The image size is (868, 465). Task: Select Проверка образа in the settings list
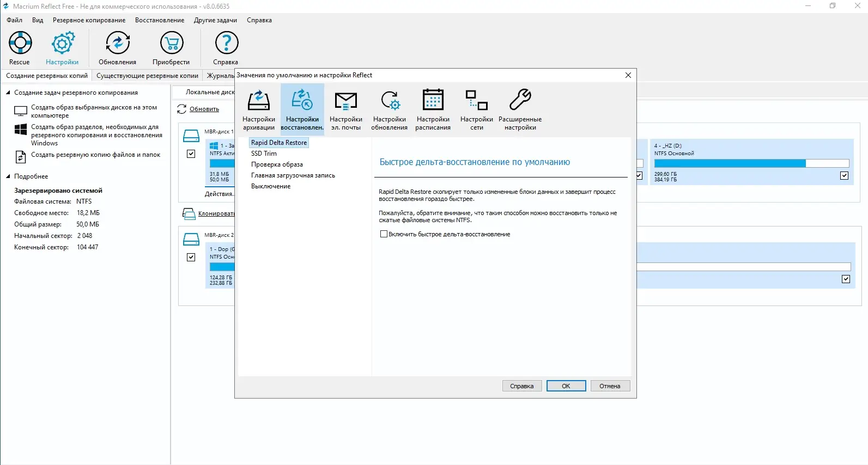(277, 164)
